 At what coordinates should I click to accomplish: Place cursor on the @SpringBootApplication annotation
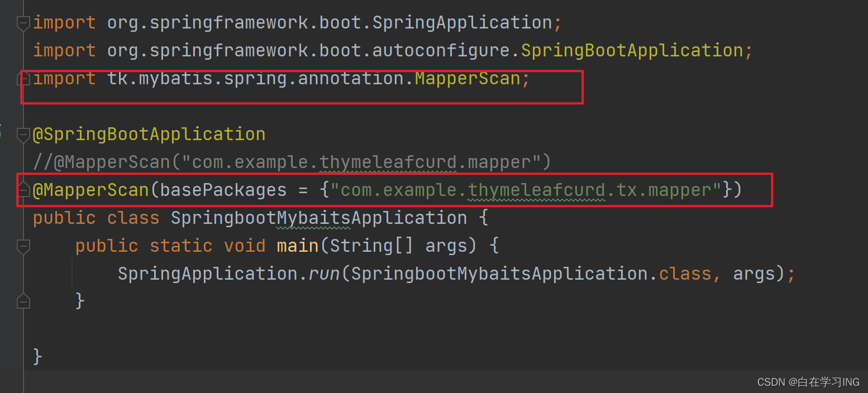click(x=148, y=134)
